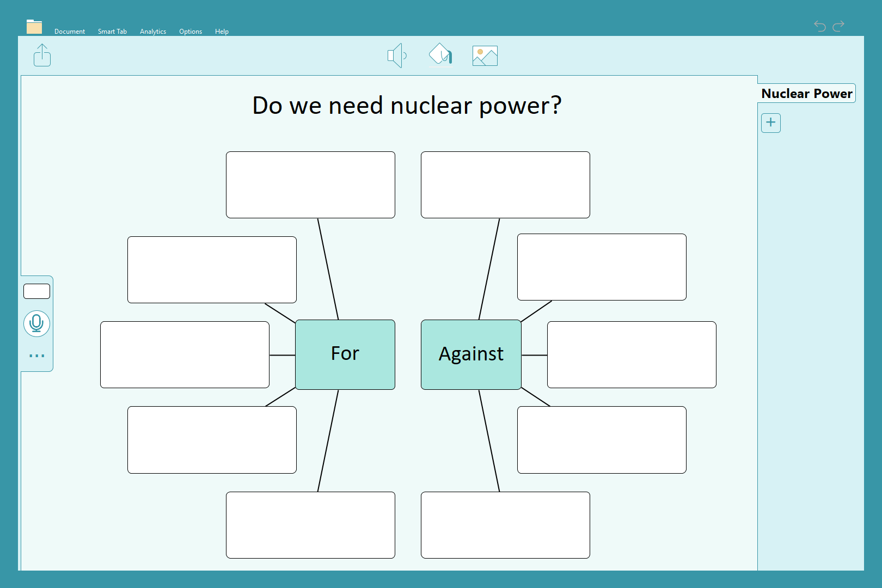Screen dimensions: 882x588
Task: Click the insert image icon
Action: click(485, 56)
